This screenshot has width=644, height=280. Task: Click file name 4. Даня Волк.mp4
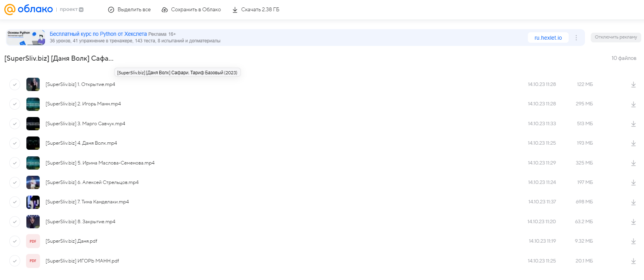pos(81,143)
